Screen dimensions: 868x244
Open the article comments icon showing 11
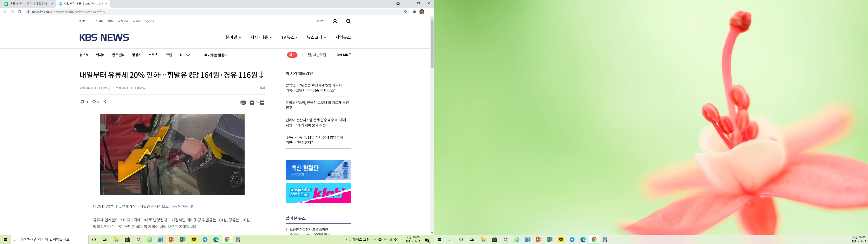(x=84, y=102)
